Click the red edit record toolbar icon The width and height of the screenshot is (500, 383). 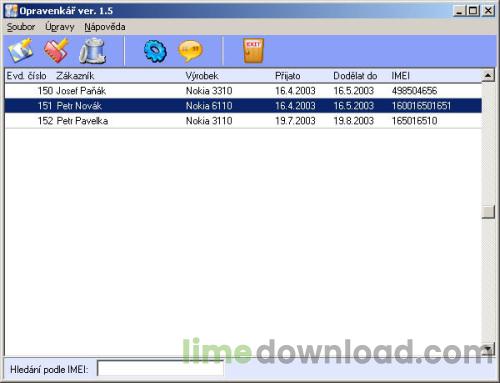pyautogui.click(x=56, y=51)
